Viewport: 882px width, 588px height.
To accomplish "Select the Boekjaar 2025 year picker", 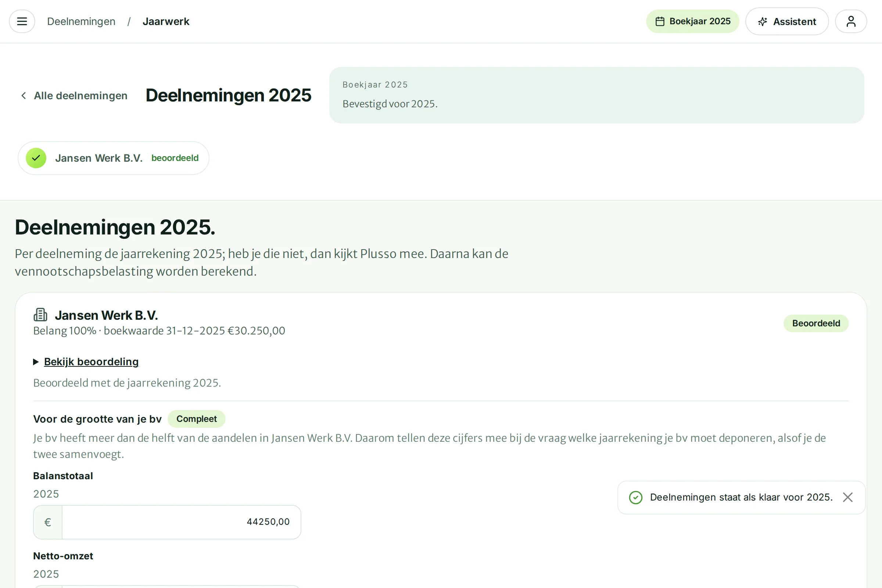I will 692,21.
